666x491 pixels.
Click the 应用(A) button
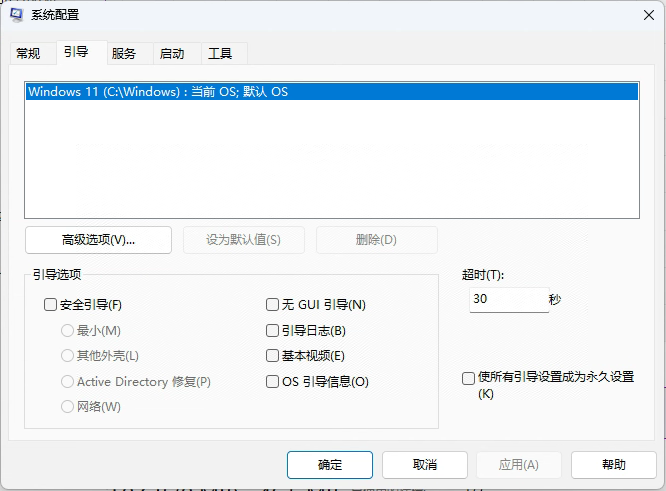pyautogui.click(x=519, y=465)
